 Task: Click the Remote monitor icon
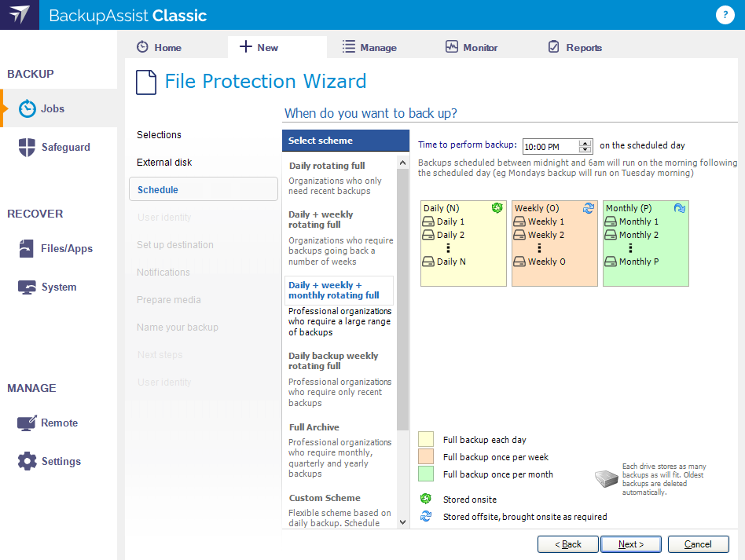tap(27, 423)
